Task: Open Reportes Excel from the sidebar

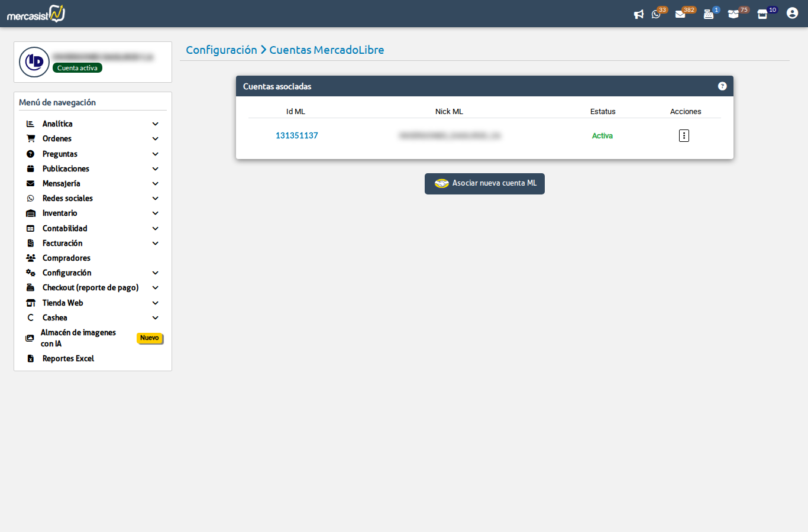Action: pyautogui.click(x=67, y=358)
